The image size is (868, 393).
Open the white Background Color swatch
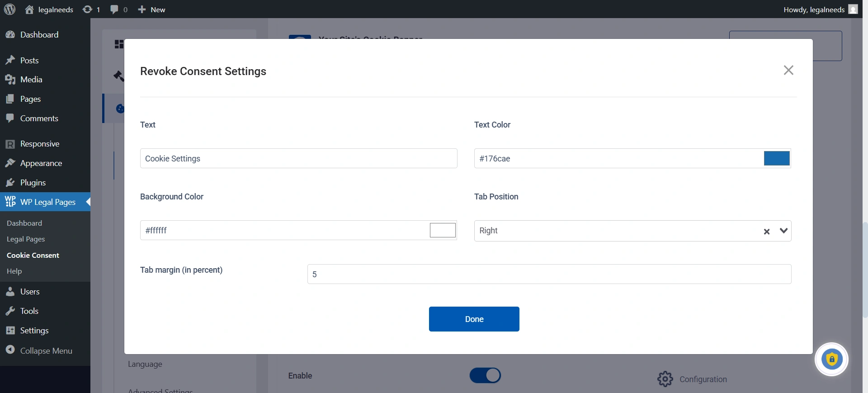(x=443, y=230)
